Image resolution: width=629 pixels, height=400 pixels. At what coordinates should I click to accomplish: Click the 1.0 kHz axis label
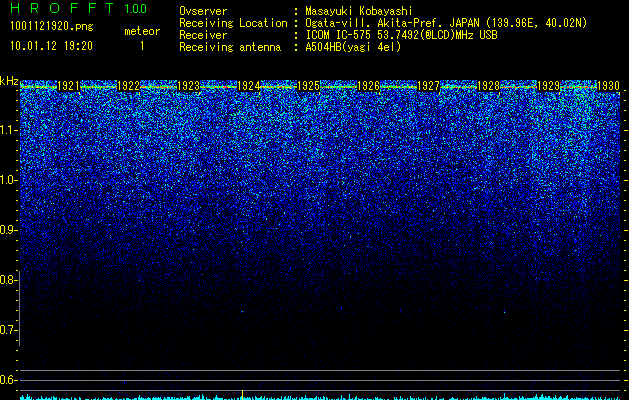[x=9, y=180]
